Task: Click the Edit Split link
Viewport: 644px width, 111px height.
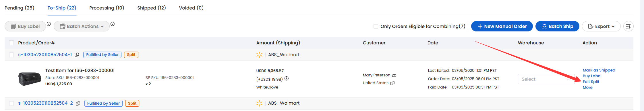Action: [x=591, y=82]
